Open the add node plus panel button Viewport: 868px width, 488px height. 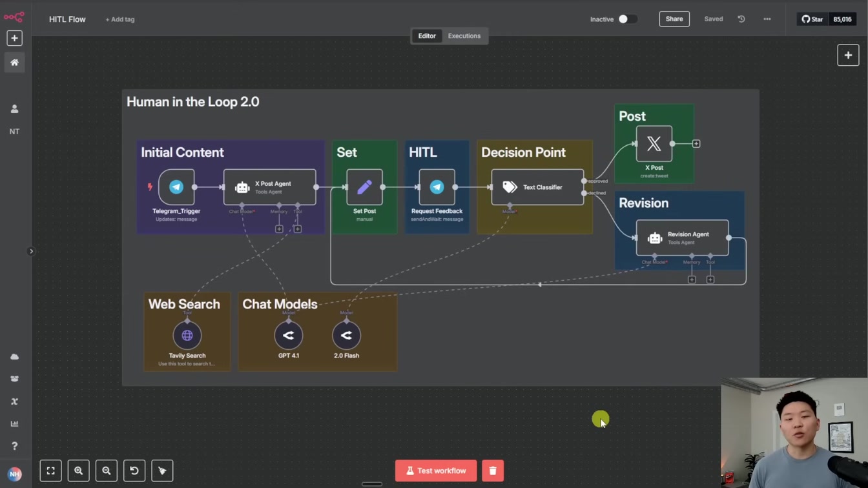[x=848, y=56]
